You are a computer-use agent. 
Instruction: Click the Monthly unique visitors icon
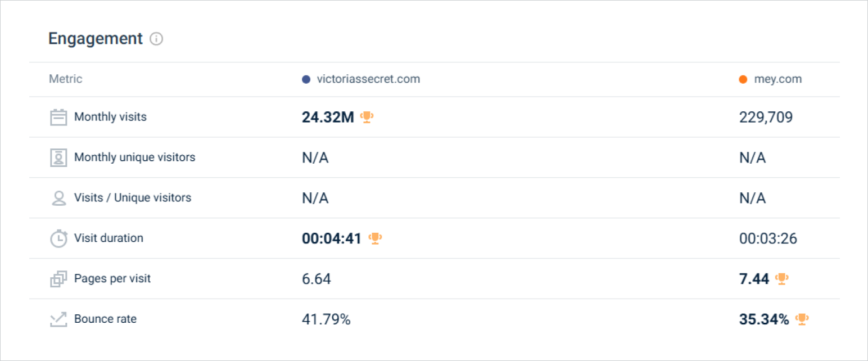[x=58, y=157]
